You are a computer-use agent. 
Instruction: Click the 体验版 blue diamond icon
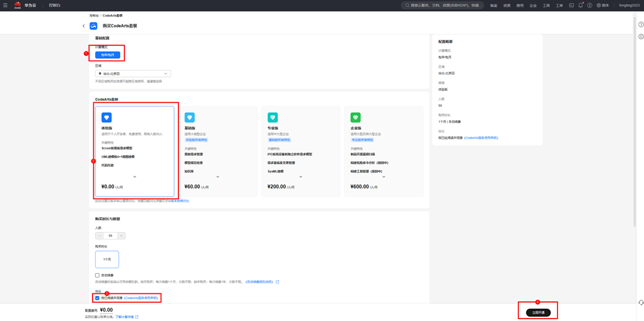tap(106, 118)
